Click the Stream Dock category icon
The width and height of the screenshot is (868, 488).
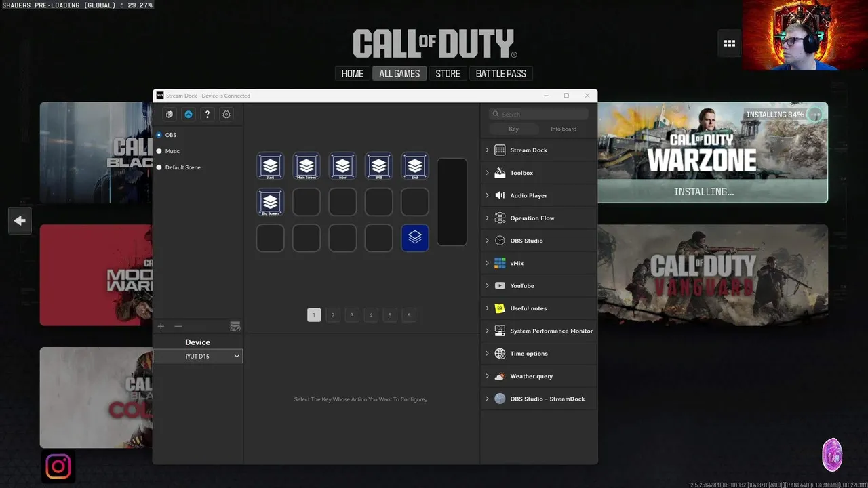(500, 150)
